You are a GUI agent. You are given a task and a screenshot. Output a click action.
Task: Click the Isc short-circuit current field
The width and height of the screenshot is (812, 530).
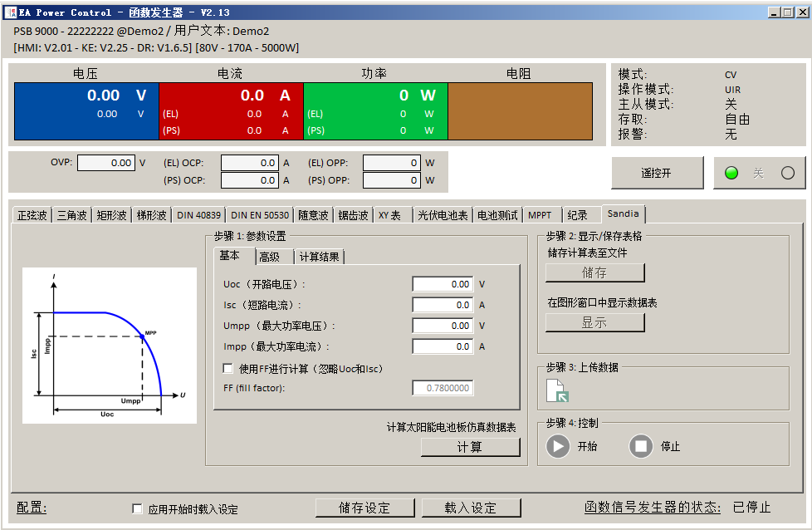(x=443, y=305)
